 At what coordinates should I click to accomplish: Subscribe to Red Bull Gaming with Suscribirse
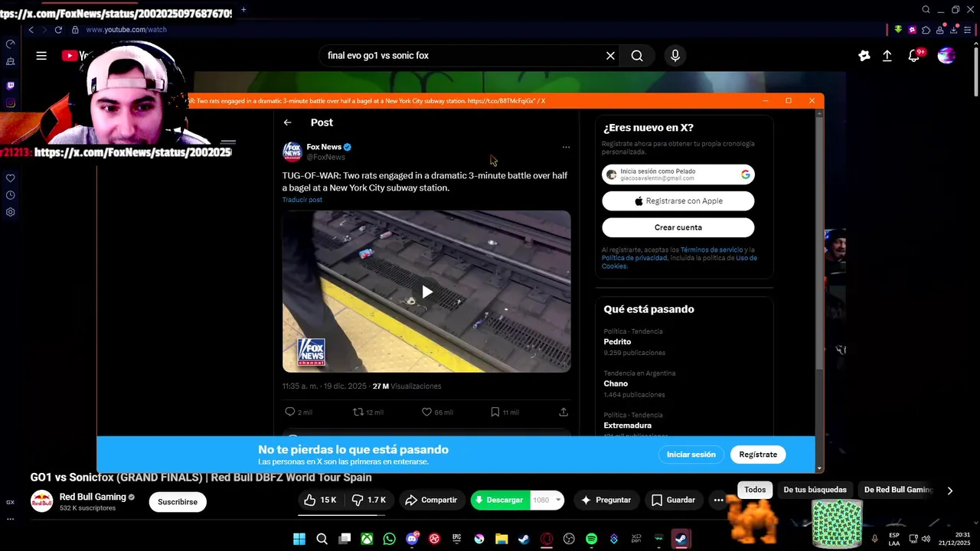(178, 502)
